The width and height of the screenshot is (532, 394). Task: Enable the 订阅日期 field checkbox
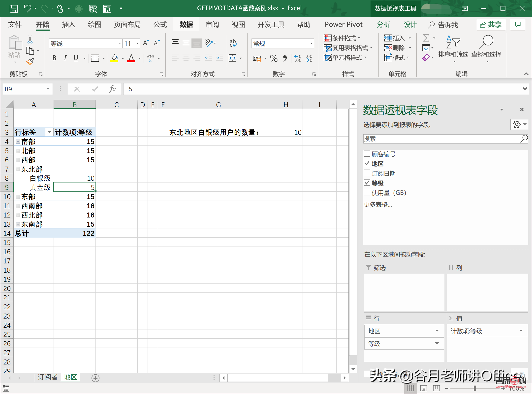(367, 173)
